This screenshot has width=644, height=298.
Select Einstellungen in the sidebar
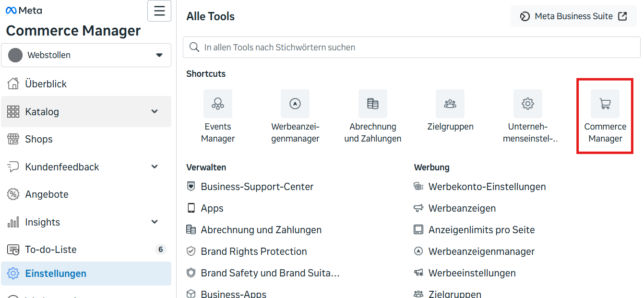tap(86, 274)
